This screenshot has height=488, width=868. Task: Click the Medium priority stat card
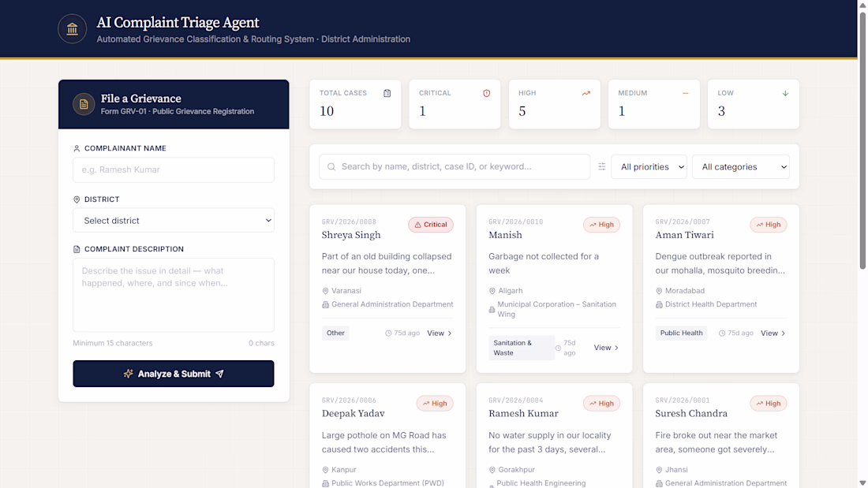654,104
